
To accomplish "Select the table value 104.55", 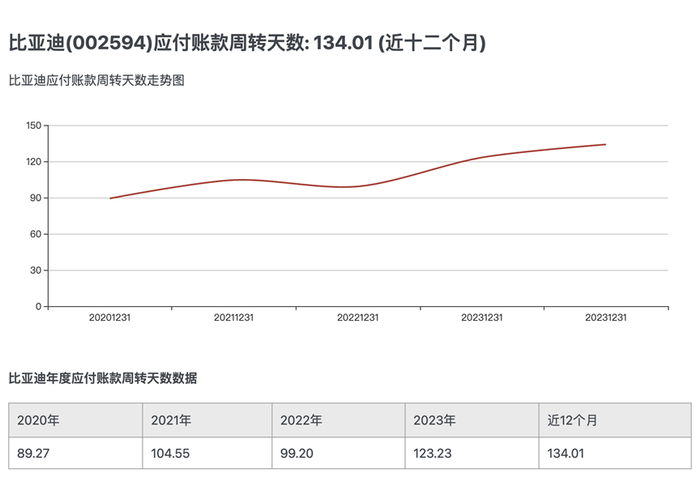I will pyautogui.click(x=170, y=453).
